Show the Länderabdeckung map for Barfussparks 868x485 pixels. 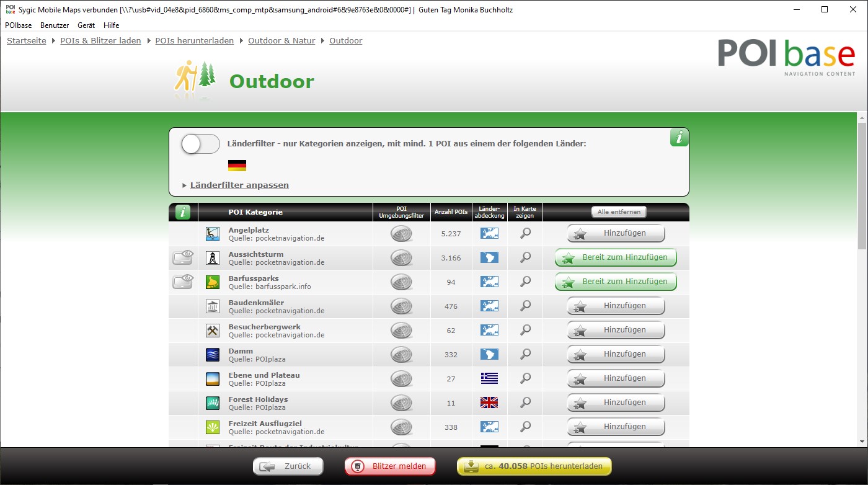click(x=489, y=282)
